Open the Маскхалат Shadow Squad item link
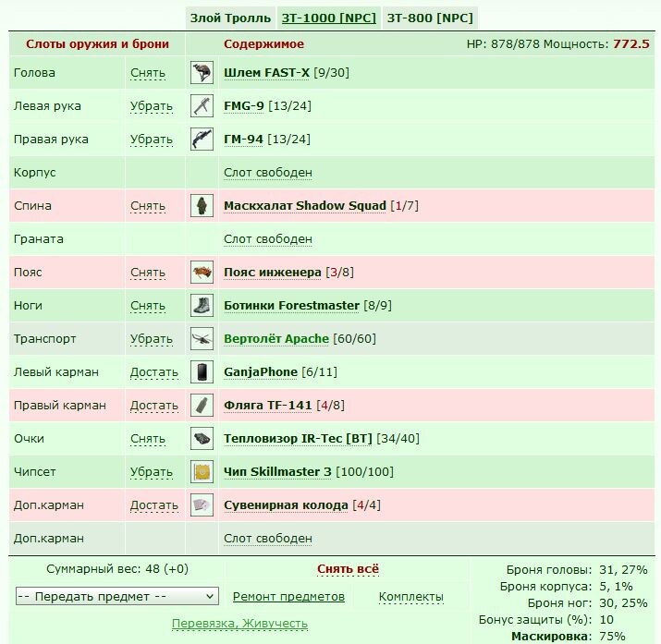 click(305, 206)
